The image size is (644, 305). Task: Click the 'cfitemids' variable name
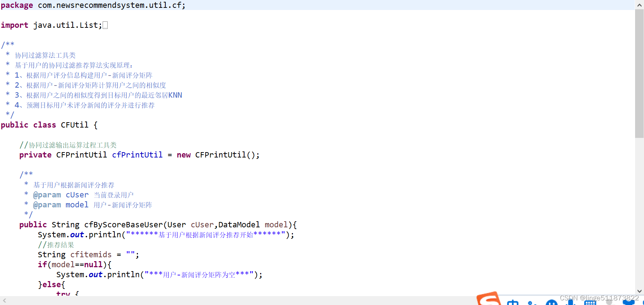coord(91,255)
